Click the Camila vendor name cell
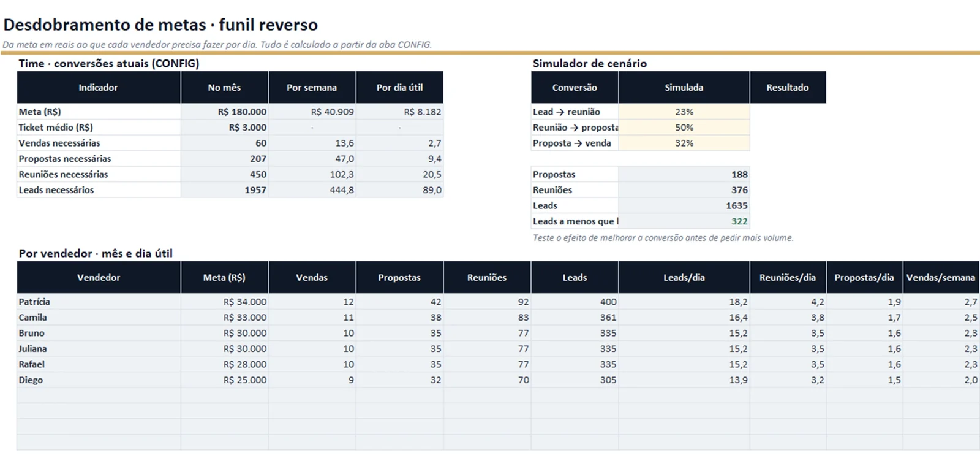 (99, 318)
